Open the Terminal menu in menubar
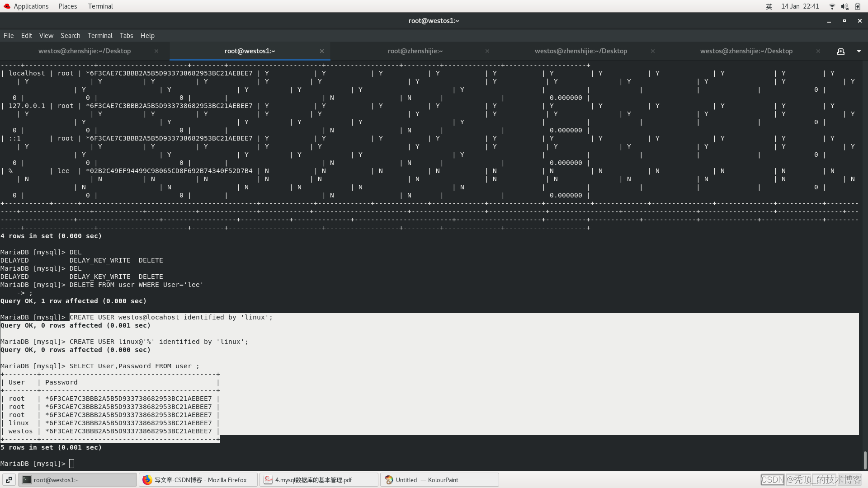 pyautogui.click(x=100, y=36)
